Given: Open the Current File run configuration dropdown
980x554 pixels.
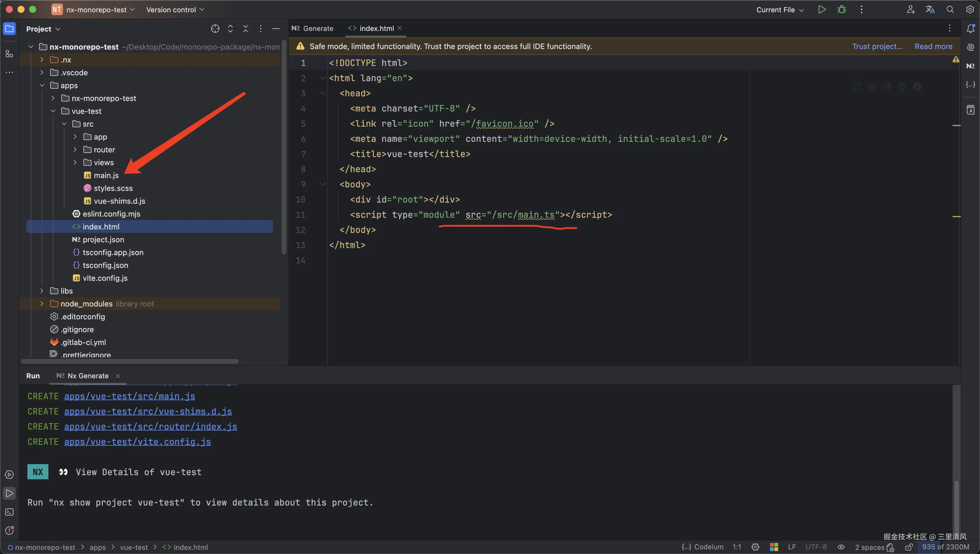Looking at the screenshot, I should [x=780, y=10].
